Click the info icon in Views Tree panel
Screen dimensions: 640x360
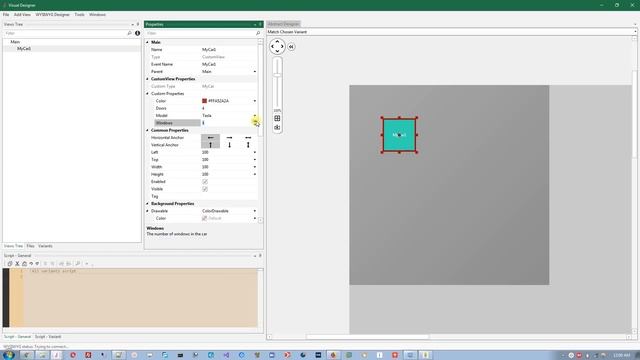[x=138, y=33]
